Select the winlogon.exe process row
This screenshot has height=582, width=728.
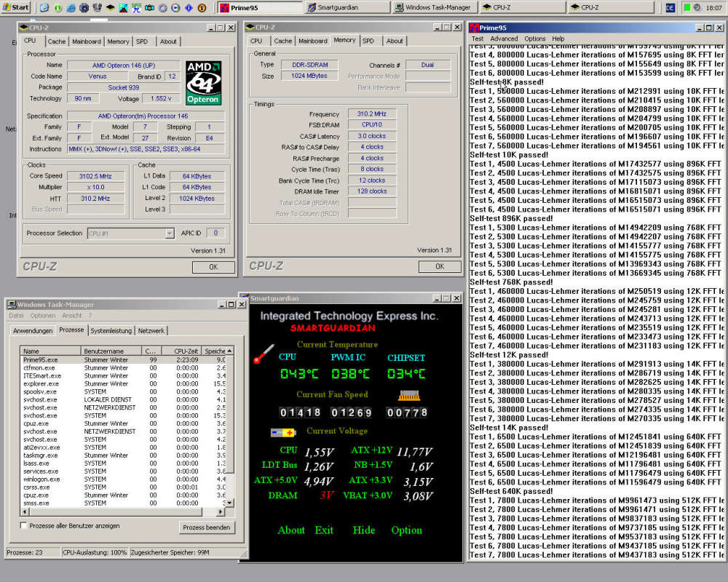coord(124,479)
